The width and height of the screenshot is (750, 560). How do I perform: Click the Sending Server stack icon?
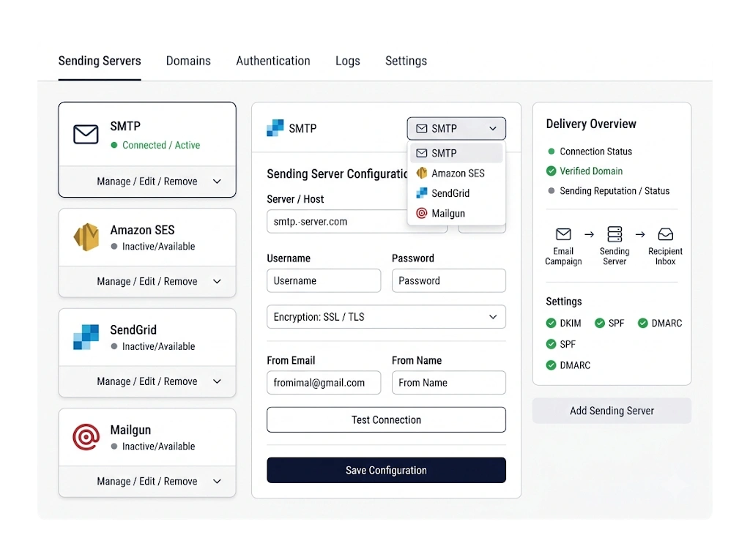615,234
